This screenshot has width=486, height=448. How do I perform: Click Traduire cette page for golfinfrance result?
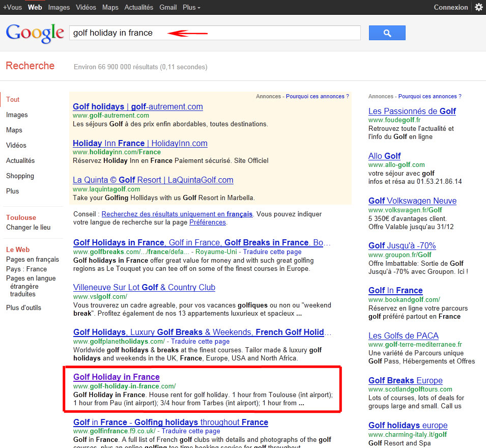[191, 431]
